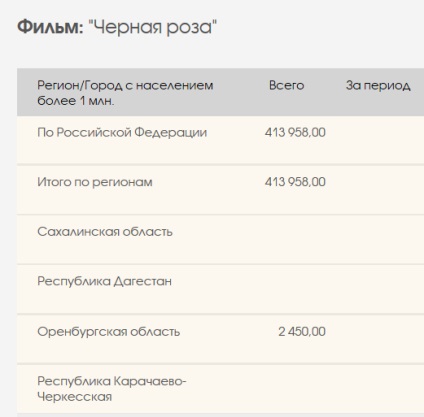424x417 pixels.
Task: Click the 'Фильм: Черная роза' title
Action: coord(117,27)
